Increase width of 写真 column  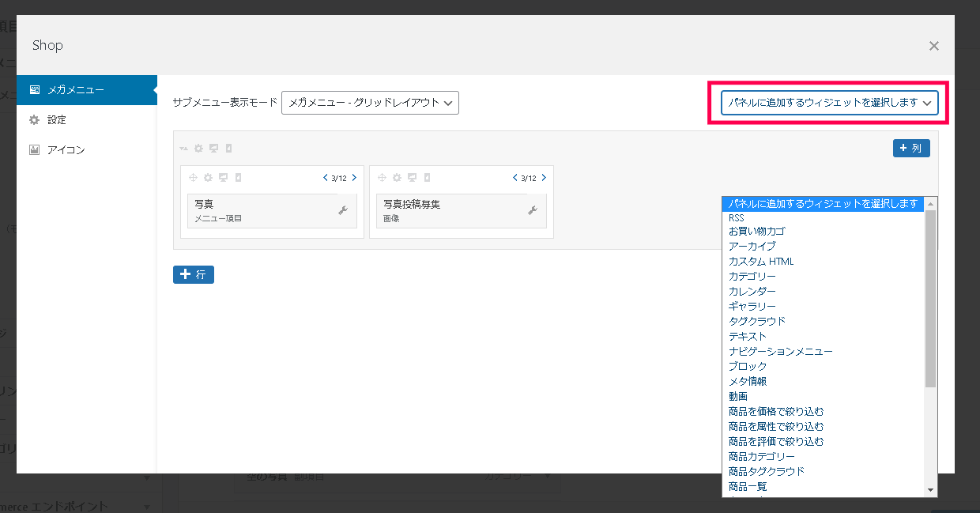click(x=354, y=178)
